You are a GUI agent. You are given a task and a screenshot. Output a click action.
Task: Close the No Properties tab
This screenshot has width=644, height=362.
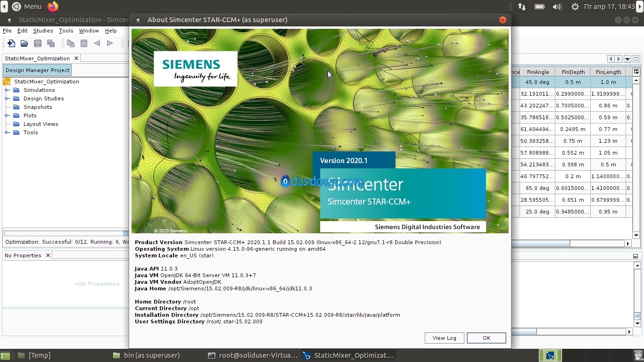[48, 255]
